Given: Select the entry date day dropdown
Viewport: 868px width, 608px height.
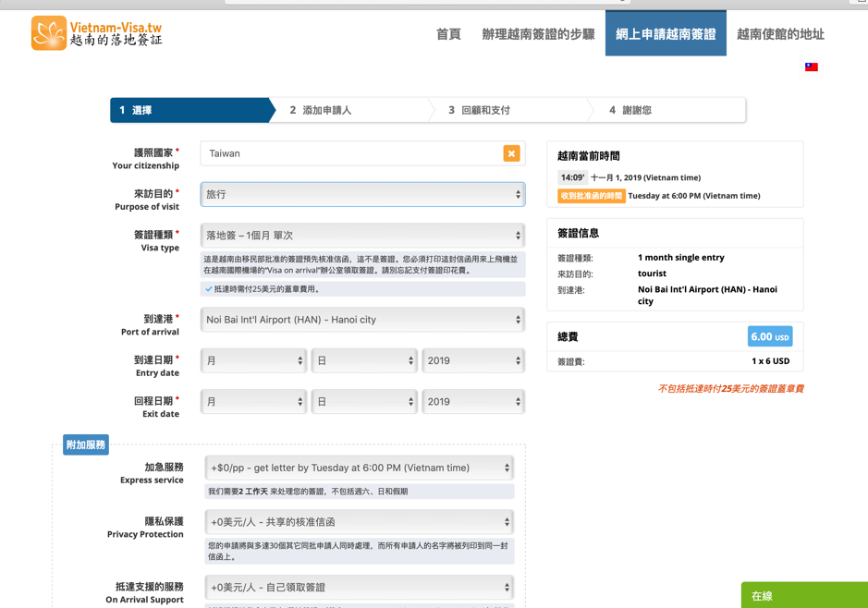Looking at the screenshot, I should 363,361.
